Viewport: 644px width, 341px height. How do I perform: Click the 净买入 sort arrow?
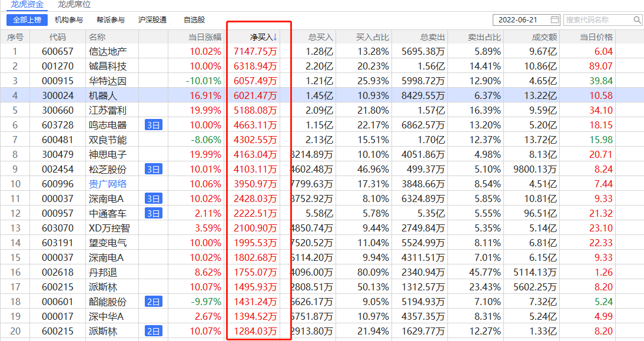pos(275,37)
